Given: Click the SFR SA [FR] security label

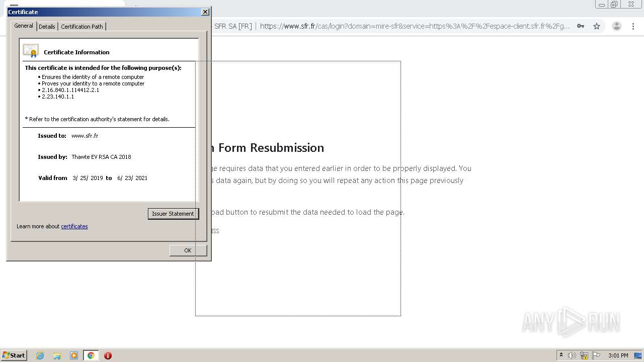Looking at the screenshot, I should 233,26.
